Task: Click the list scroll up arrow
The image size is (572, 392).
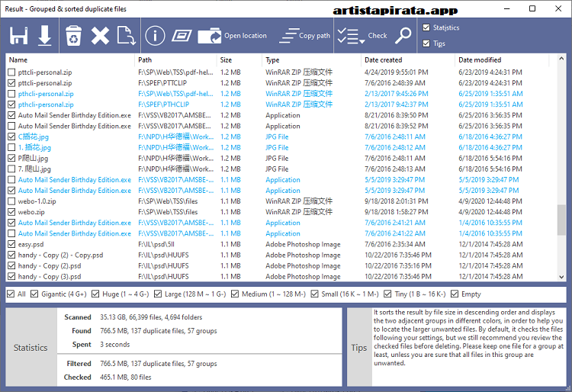Action: [561, 59]
